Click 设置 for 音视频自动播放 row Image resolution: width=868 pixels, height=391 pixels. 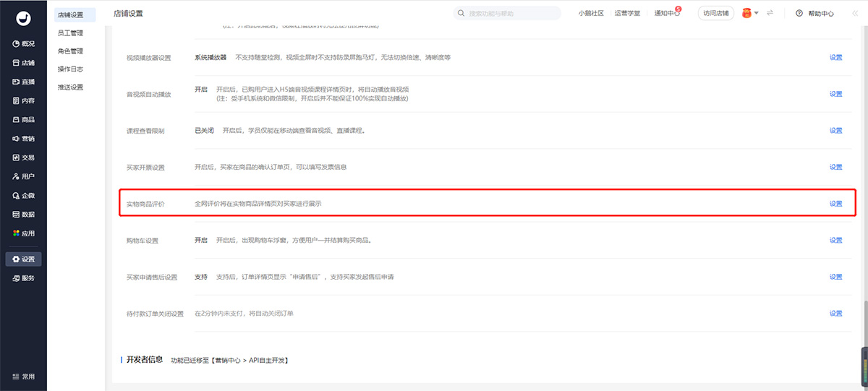coord(836,94)
